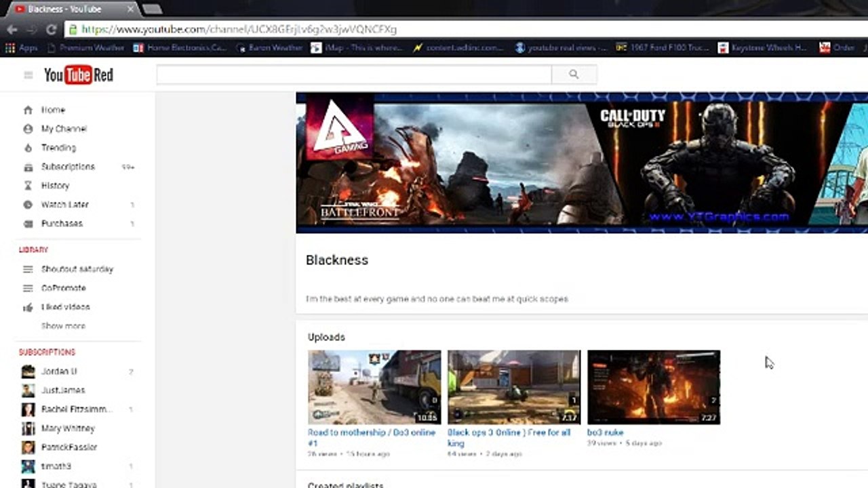Click the channel description about quick scopes
The height and width of the screenshot is (488, 868).
coord(437,299)
